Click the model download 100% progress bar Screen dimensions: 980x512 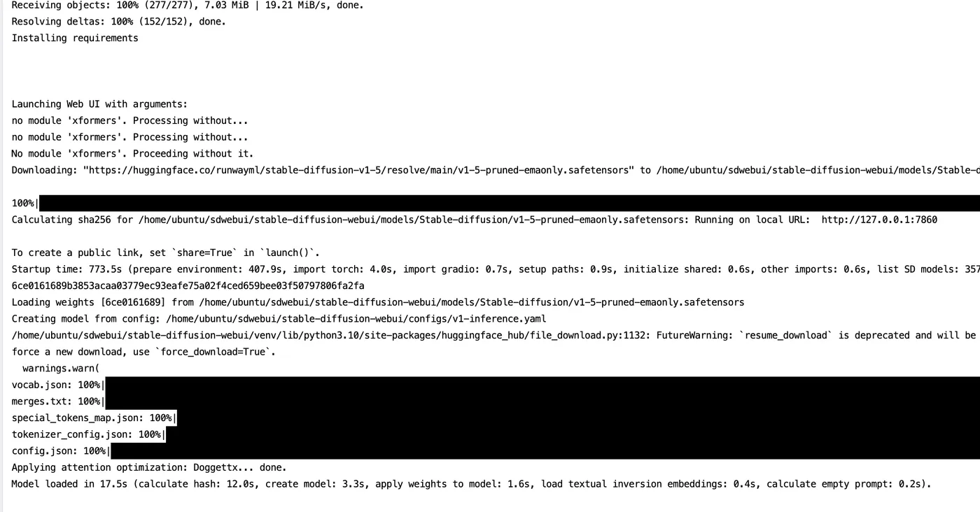click(x=510, y=204)
